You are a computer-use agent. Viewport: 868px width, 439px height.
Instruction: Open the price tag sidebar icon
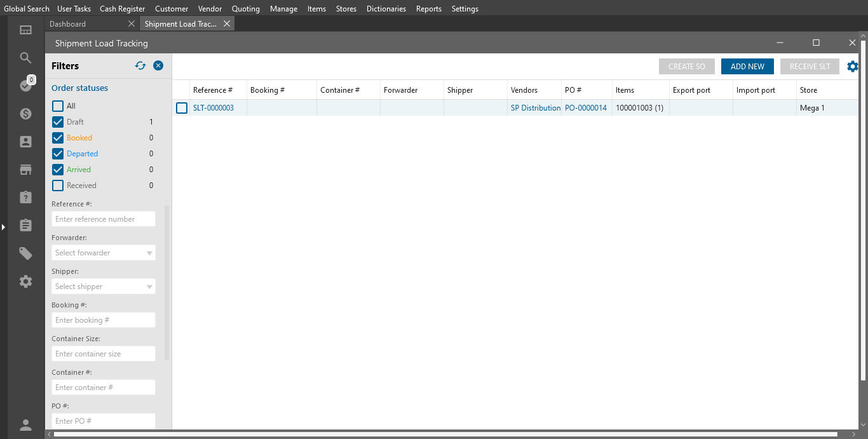(x=25, y=253)
